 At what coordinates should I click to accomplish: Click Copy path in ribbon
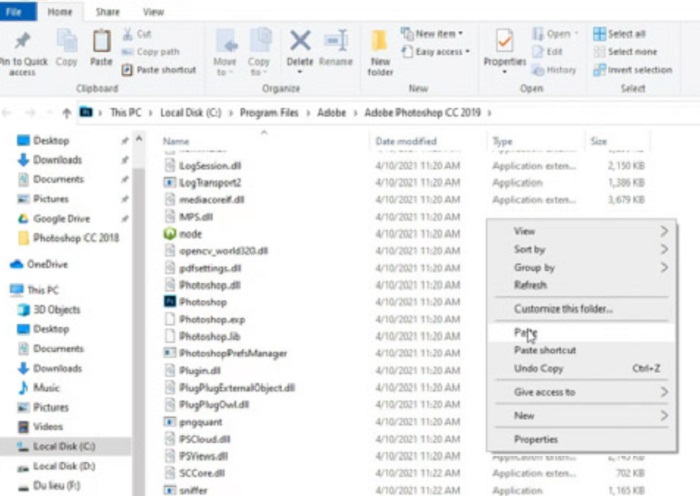click(x=150, y=52)
